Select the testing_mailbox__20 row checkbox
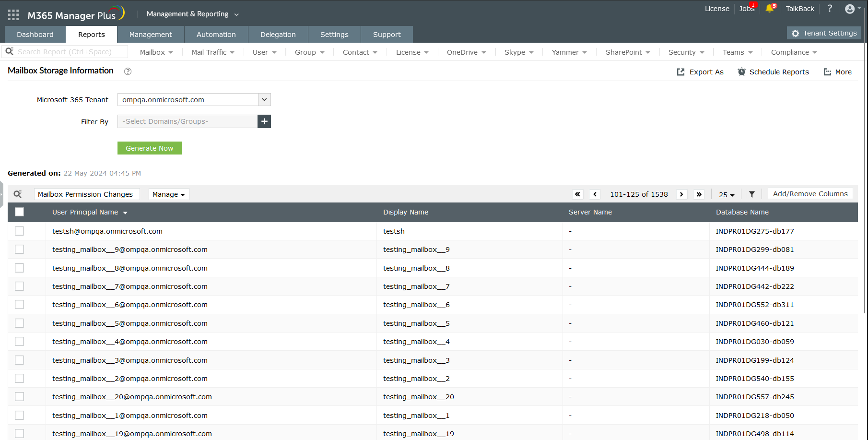This screenshot has width=868, height=440. 19,397
